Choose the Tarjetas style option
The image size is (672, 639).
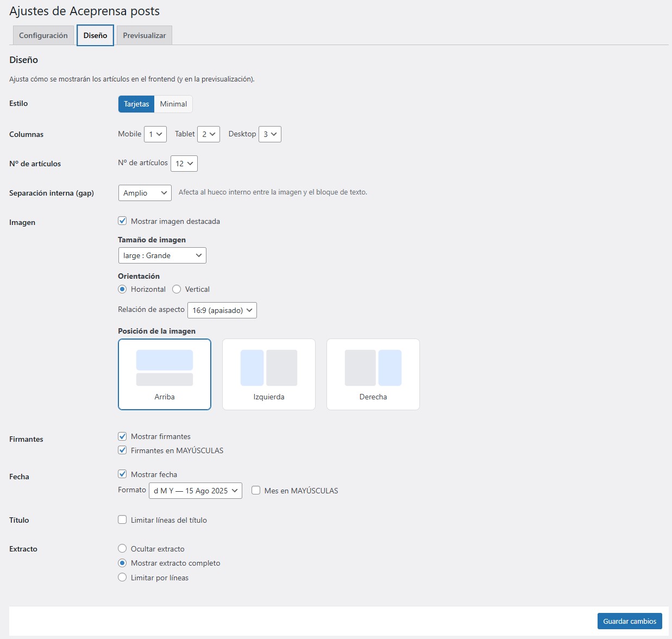136,104
